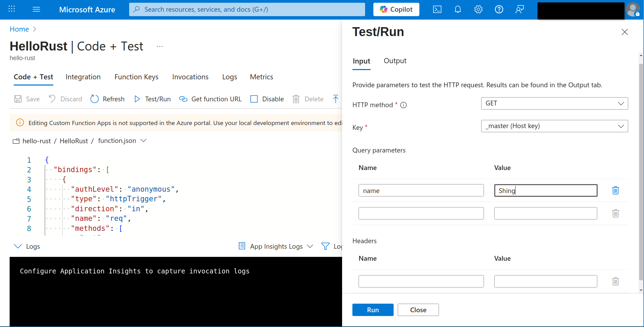Click the "methods" line in editor

tap(97, 228)
